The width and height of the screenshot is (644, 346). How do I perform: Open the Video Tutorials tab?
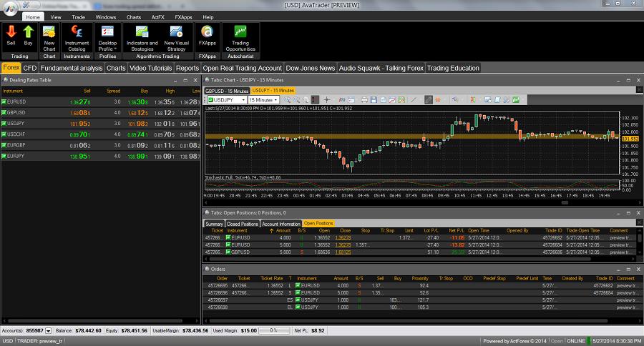coord(150,68)
